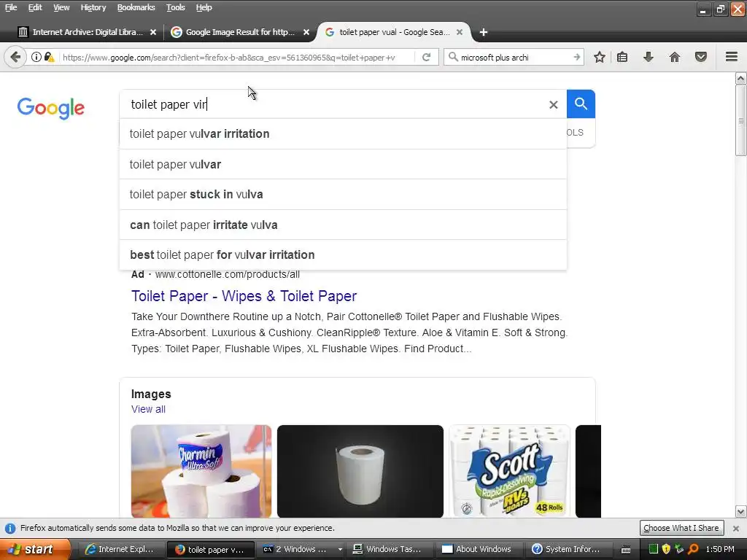Close the Google Image Result tab

coord(306,32)
